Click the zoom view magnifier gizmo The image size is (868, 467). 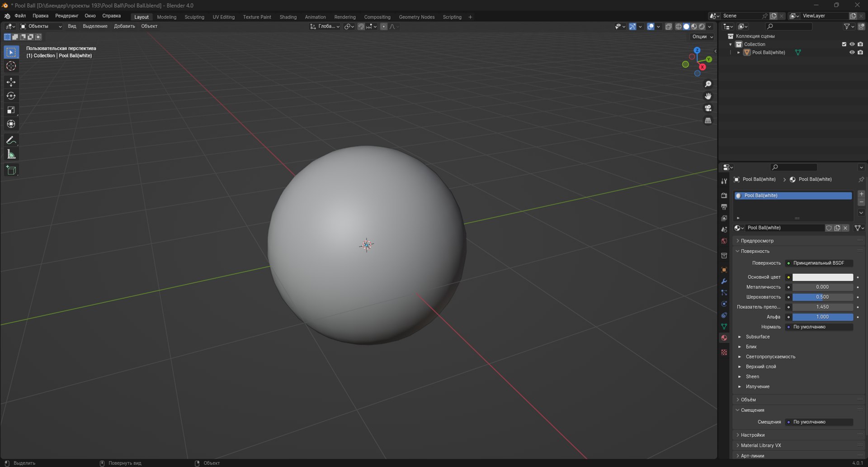(x=708, y=84)
